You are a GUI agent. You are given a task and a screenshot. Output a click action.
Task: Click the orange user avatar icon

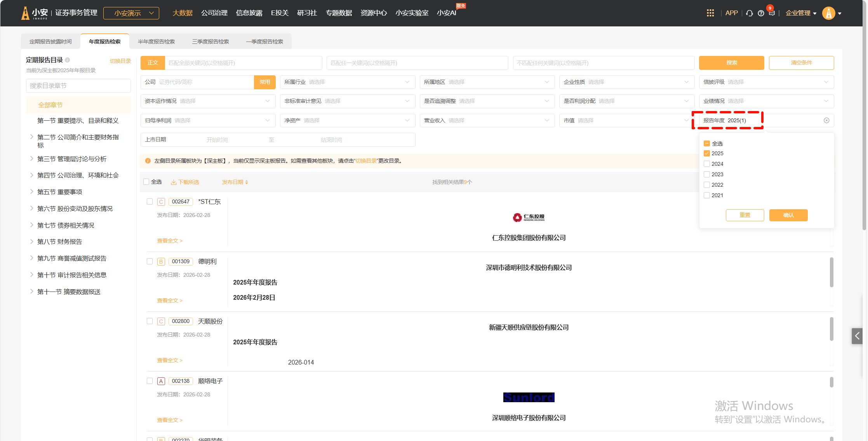(x=828, y=13)
